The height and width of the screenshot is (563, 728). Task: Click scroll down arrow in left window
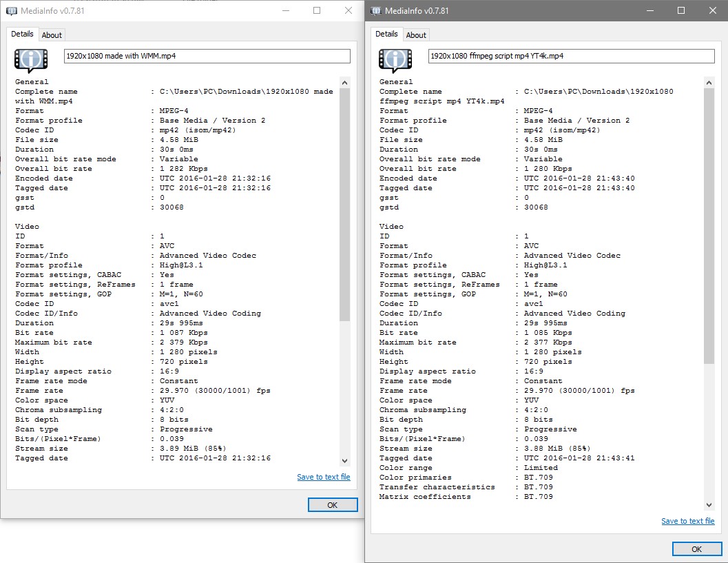click(x=344, y=461)
